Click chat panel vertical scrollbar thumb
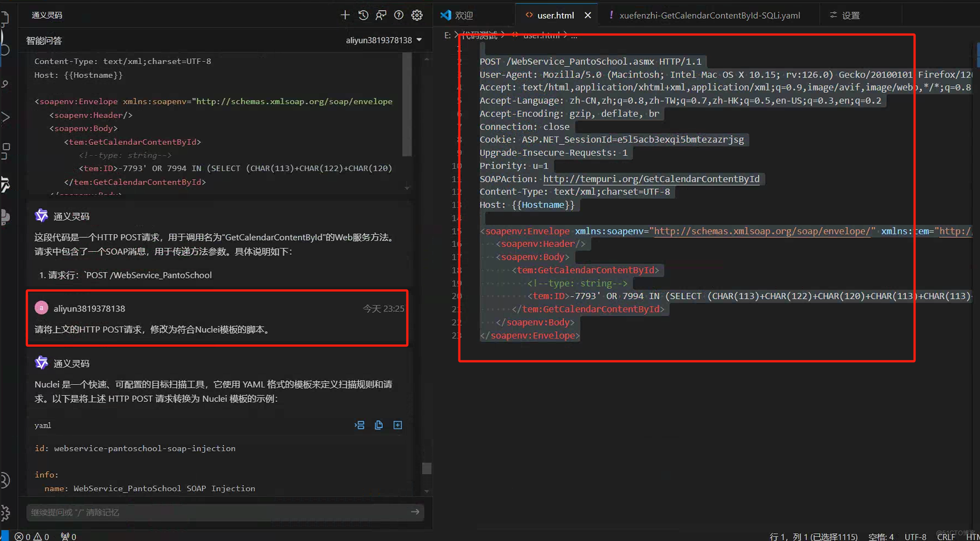The height and width of the screenshot is (541, 980). point(427,468)
